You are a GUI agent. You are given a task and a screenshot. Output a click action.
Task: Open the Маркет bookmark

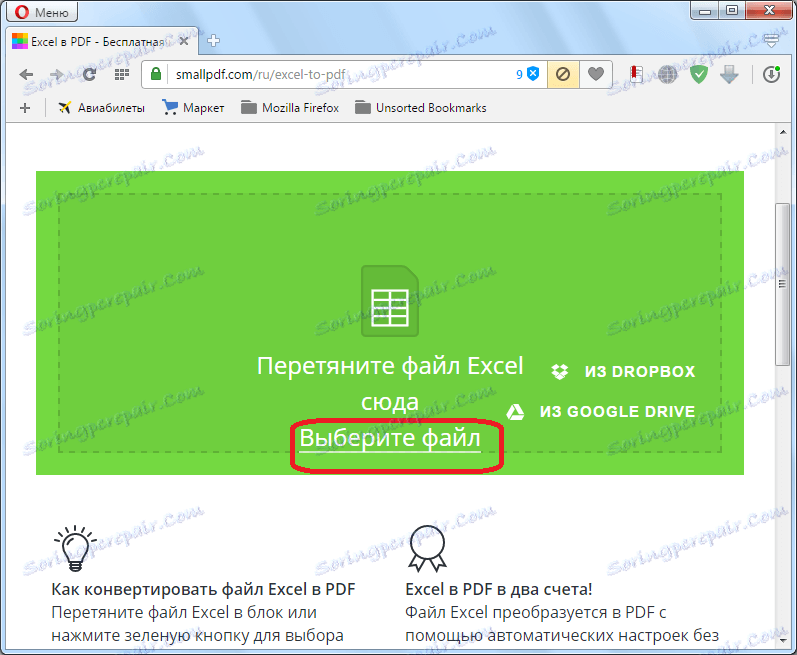pyautogui.click(x=193, y=108)
